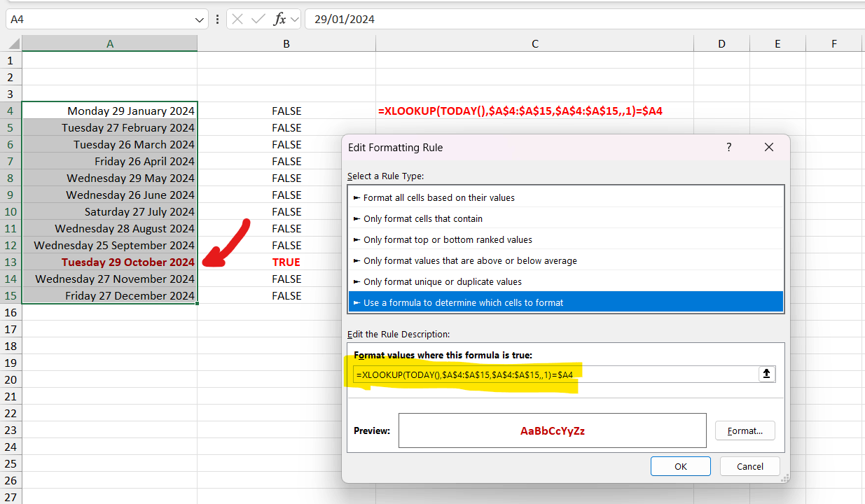The image size is (865, 504).
Task: Click the red TRUE cell in column B
Action: tap(286, 262)
